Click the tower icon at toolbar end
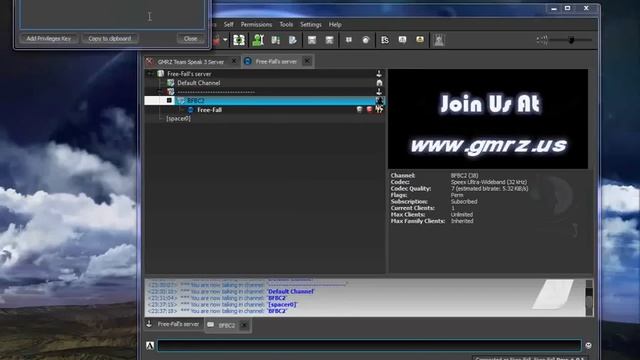The height and width of the screenshot is (360, 640). click(439, 40)
